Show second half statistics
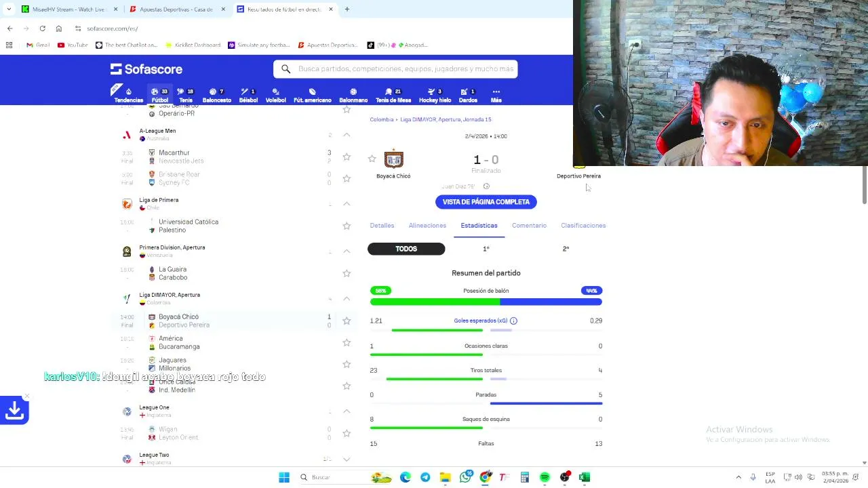 [566, 249]
